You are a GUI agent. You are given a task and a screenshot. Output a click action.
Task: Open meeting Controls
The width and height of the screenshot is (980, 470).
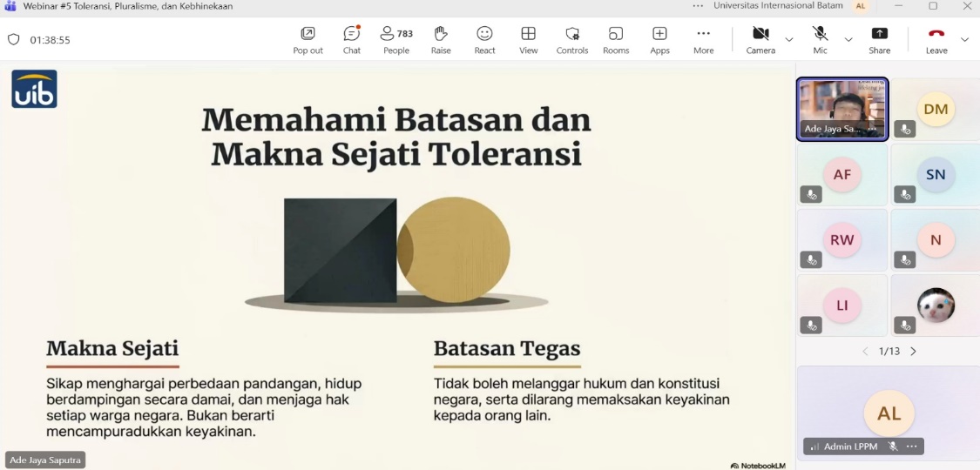(x=572, y=40)
